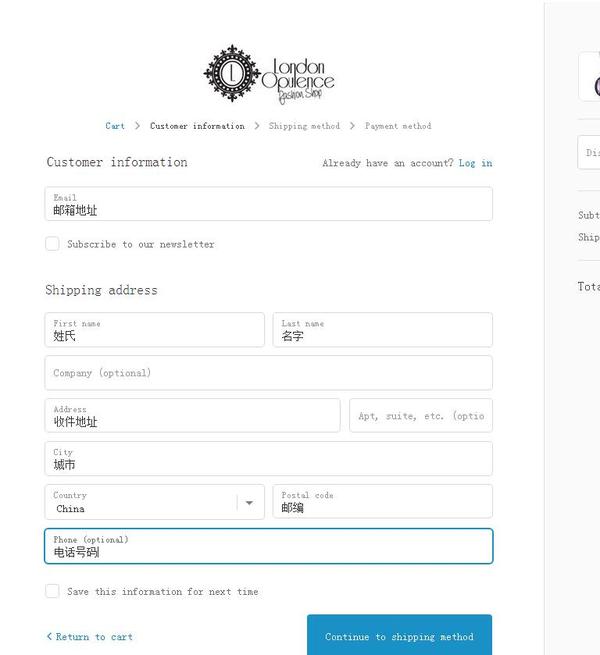Select the Customer information breadcrumb step

coord(197,126)
